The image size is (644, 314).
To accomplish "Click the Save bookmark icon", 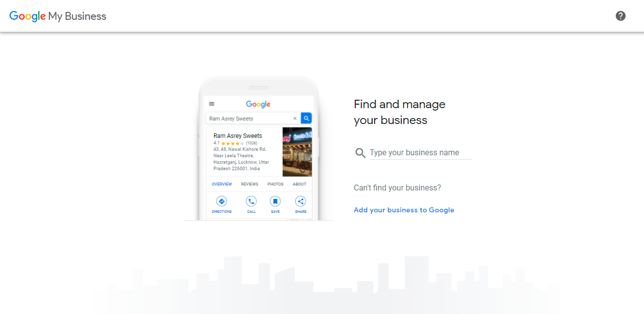I will click(275, 201).
